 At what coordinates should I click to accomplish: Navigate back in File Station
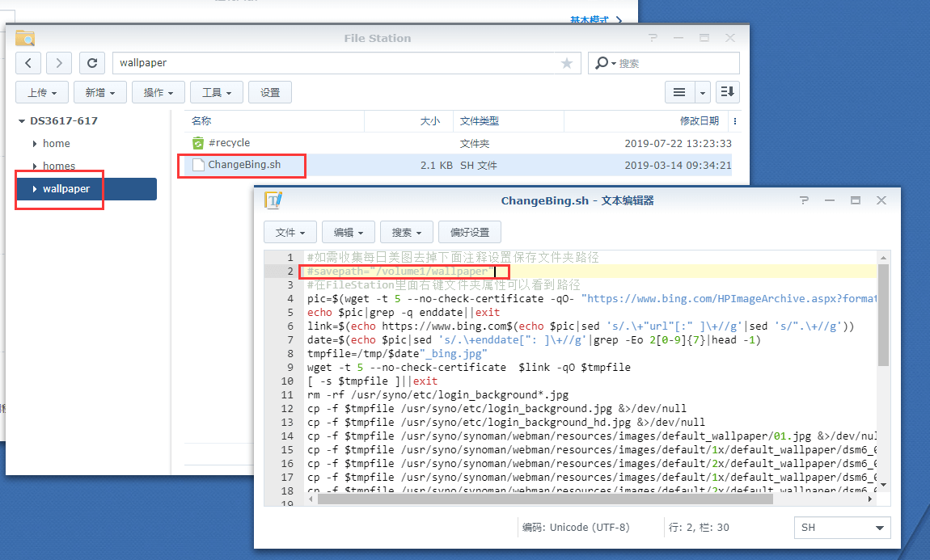point(27,63)
